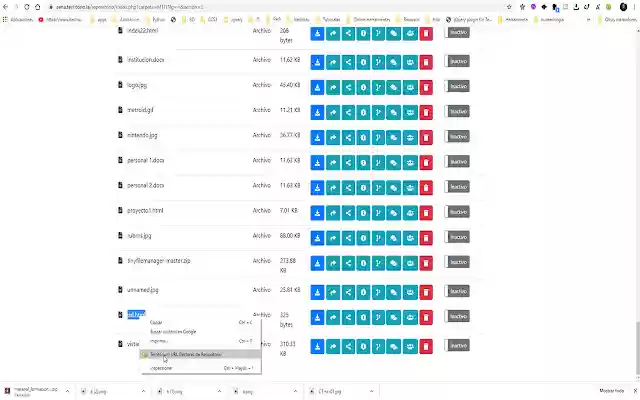Screen dimensions: 640x400
Task: Toggle Inactivo switch for index22.html
Action: [457, 32]
